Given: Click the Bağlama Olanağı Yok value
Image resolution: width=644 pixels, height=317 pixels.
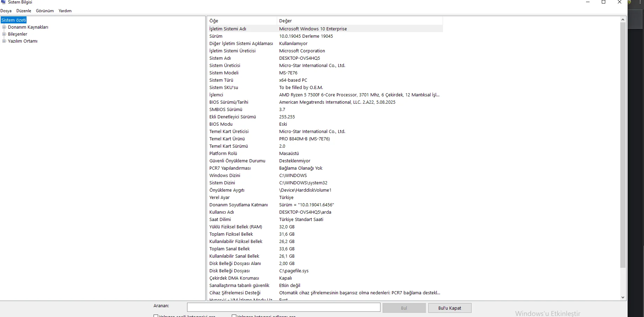Looking at the screenshot, I should pos(301,168).
